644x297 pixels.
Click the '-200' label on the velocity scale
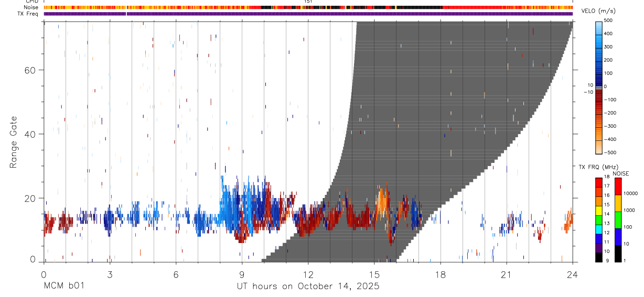tap(609, 113)
